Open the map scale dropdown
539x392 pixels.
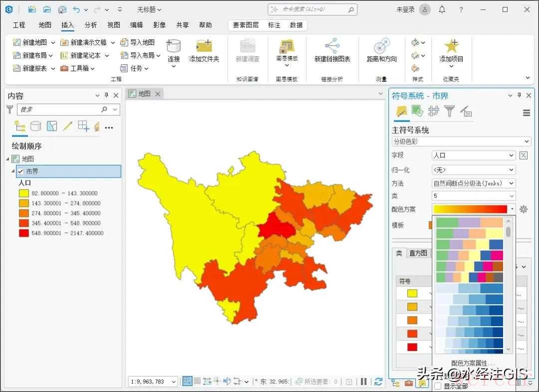pos(173,382)
